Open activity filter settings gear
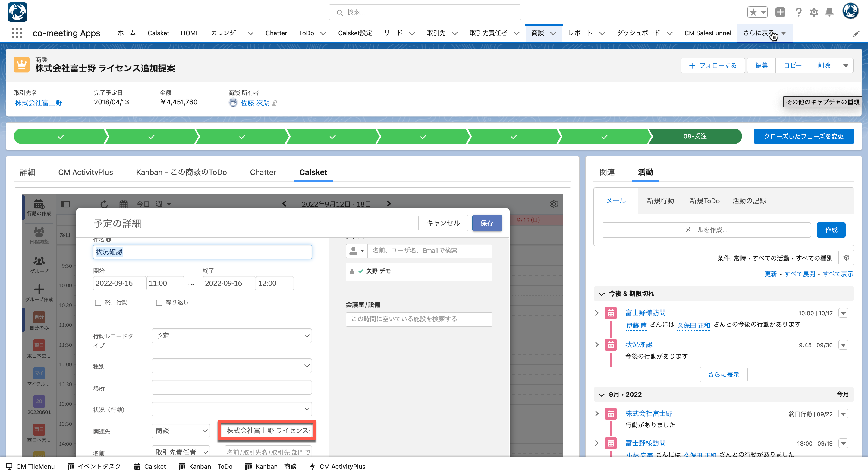The height and width of the screenshot is (476, 868). point(846,258)
